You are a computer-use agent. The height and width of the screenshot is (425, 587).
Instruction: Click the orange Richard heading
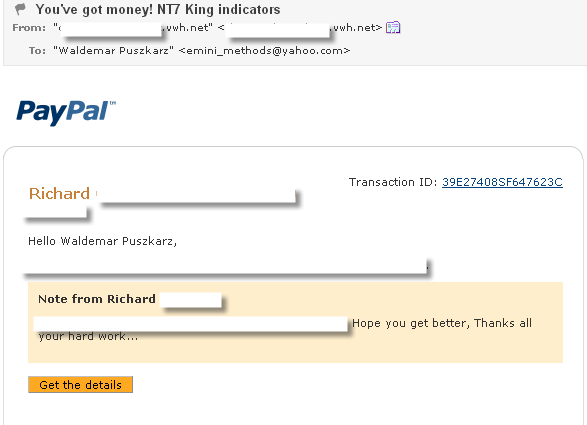pyautogui.click(x=59, y=194)
